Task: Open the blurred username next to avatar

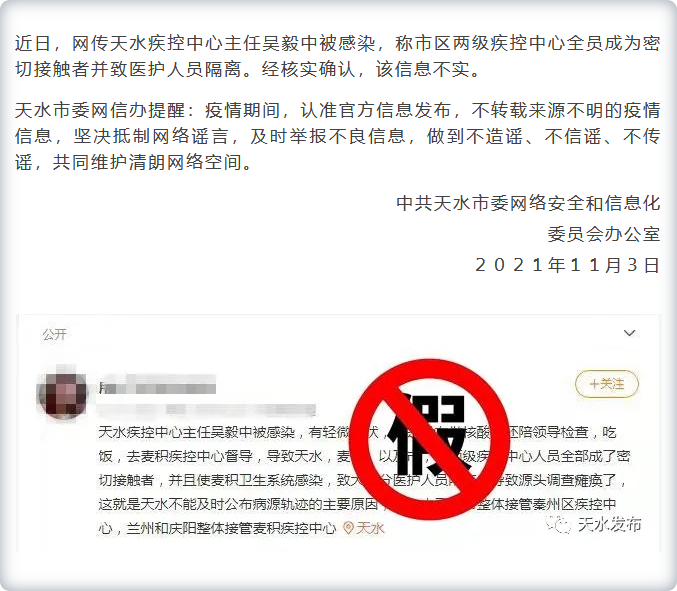Action: pyautogui.click(x=157, y=385)
